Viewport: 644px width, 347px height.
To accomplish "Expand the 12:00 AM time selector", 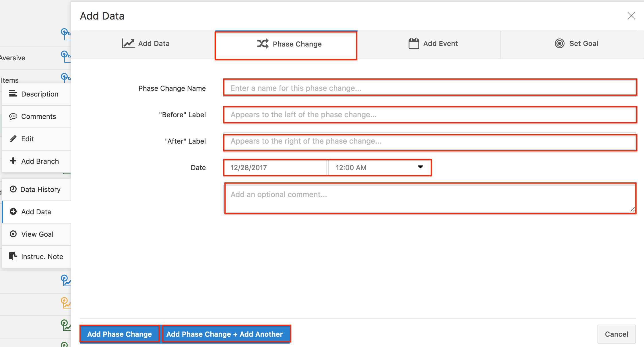I will [379, 167].
